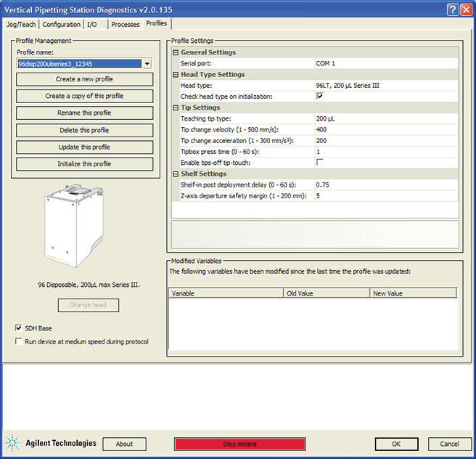Collapse the Shelf Settings section
The image size is (476, 459).
(x=176, y=174)
